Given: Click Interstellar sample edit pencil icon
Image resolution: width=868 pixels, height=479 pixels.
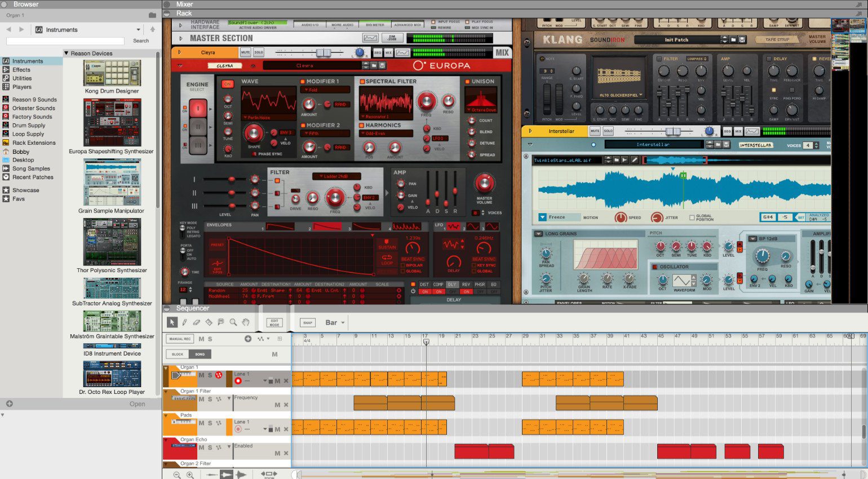Looking at the screenshot, I should point(634,160).
